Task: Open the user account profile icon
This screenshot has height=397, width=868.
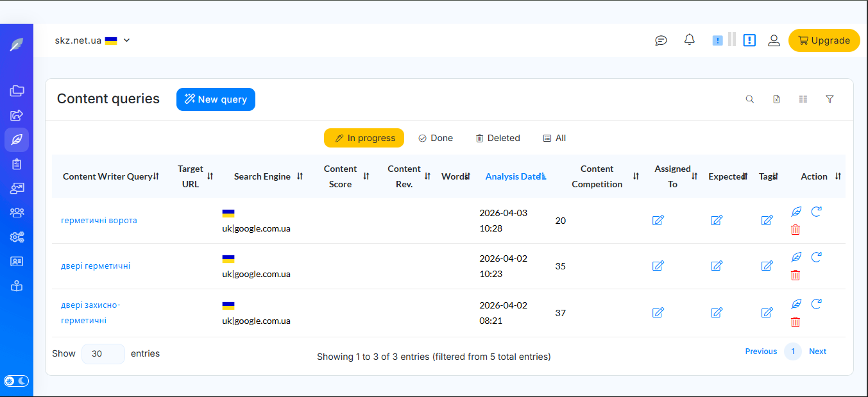Action: (x=774, y=40)
